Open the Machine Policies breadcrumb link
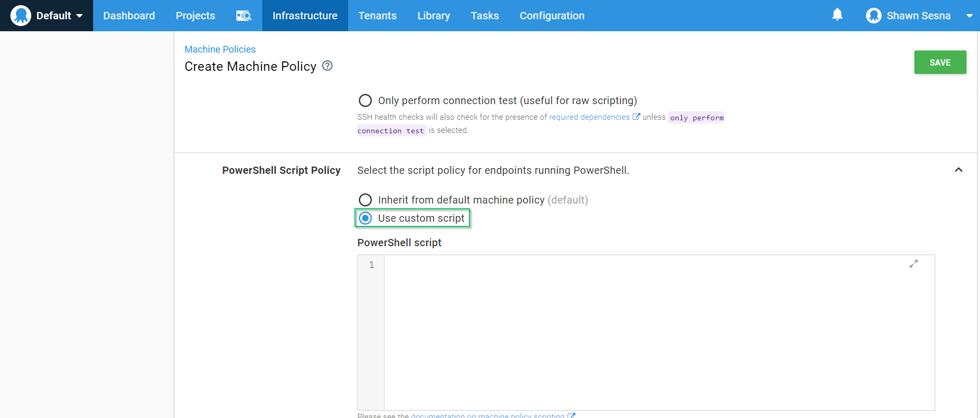 click(220, 49)
